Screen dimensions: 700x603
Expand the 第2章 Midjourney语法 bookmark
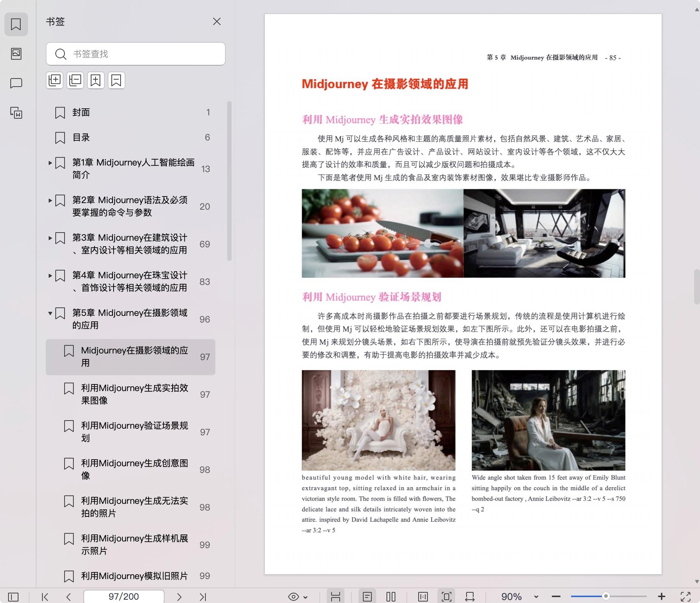(x=50, y=200)
